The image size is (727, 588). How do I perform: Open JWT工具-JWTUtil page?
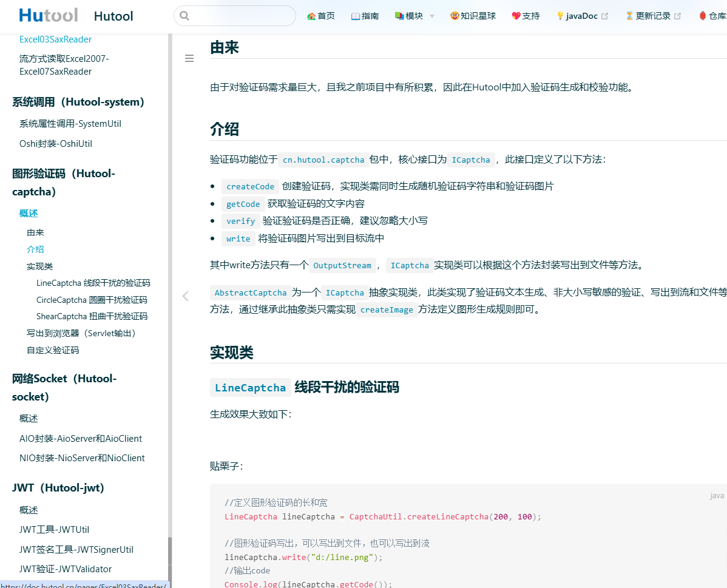pos(54,530)
